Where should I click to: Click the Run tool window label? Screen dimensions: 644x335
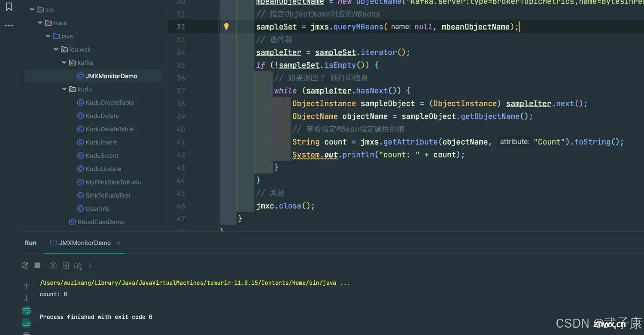[30, 243]
